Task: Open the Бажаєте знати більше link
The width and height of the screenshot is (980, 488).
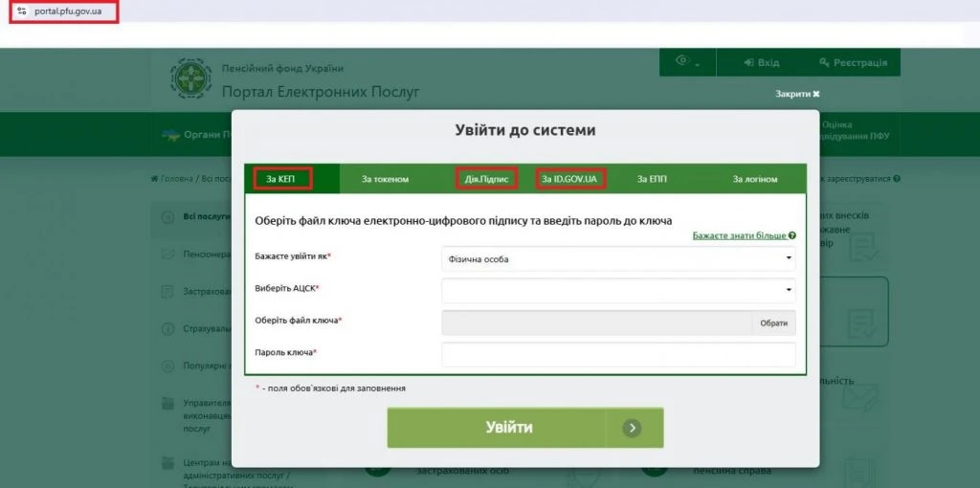Action: (740, 235)
